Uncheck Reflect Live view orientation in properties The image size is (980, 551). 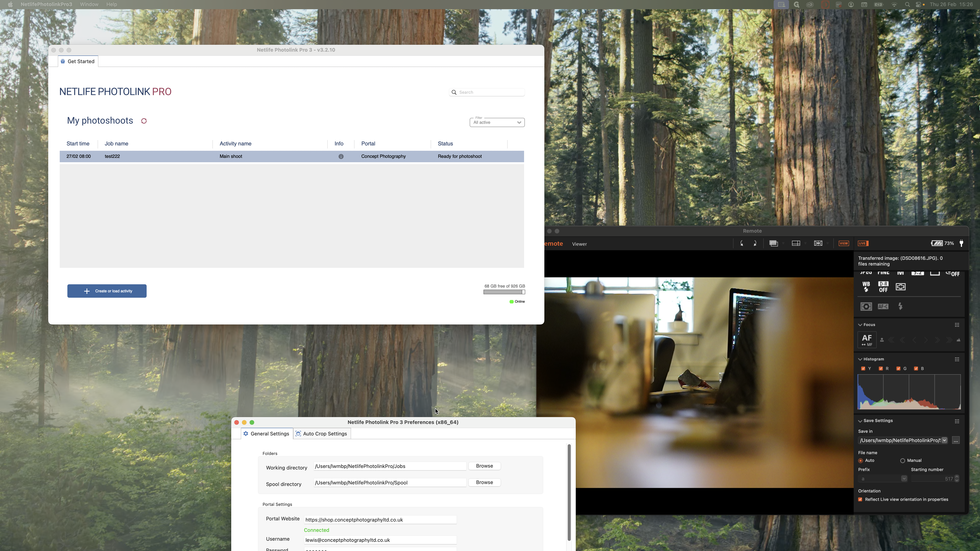point(861,500)
